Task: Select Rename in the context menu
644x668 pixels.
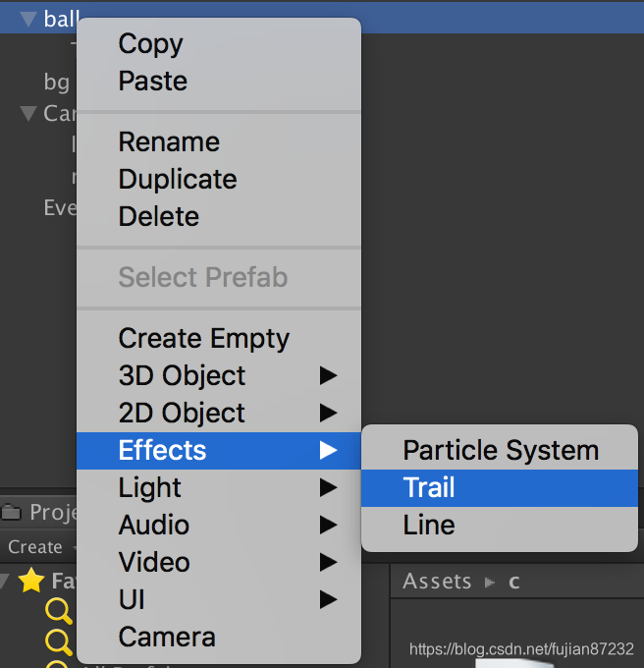Action: click(x=169, y=142)
